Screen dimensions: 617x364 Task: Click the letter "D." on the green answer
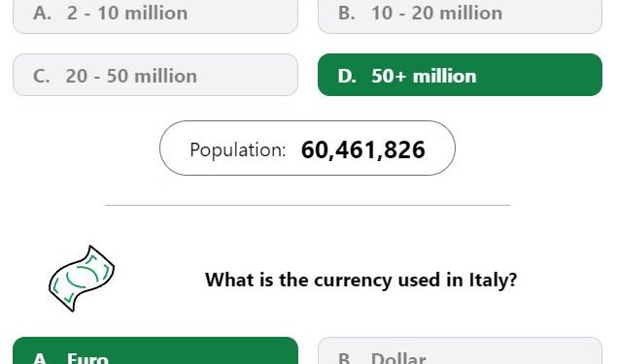pos(347,76)
